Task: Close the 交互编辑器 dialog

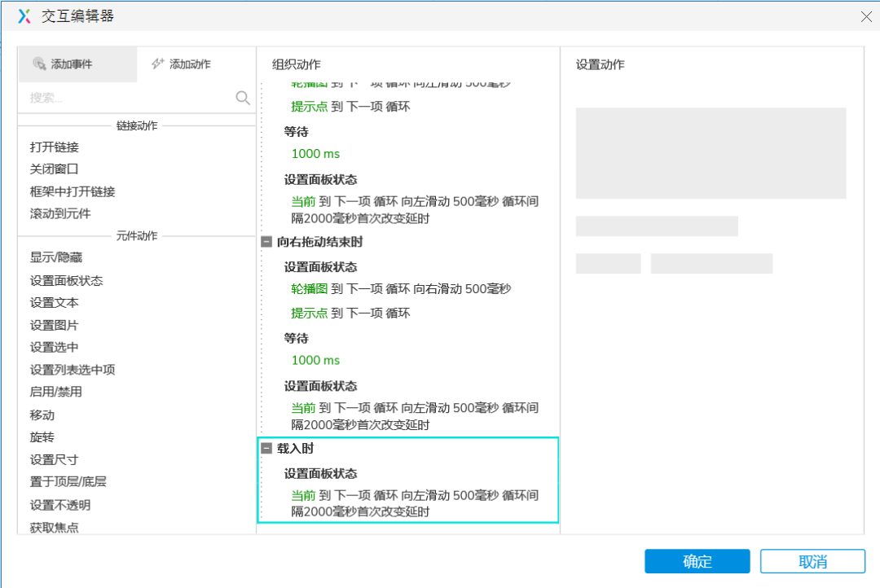Action: (866, 17)
